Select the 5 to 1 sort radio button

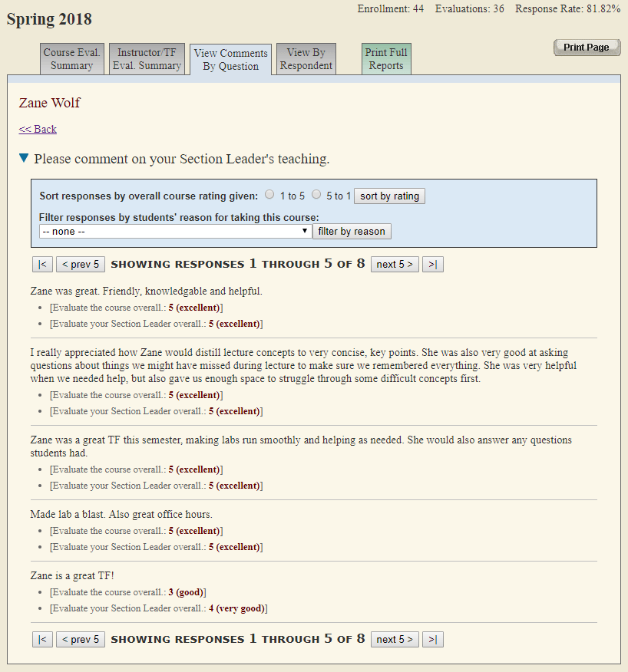coord(316,195)
